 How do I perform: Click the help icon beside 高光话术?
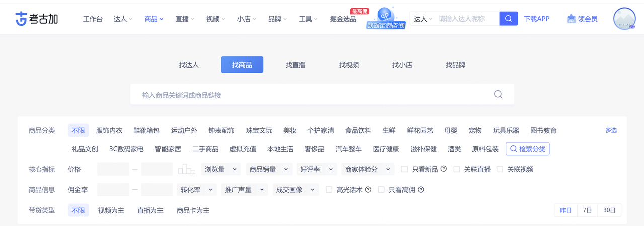pyautogui.click(x=368, y=190)
